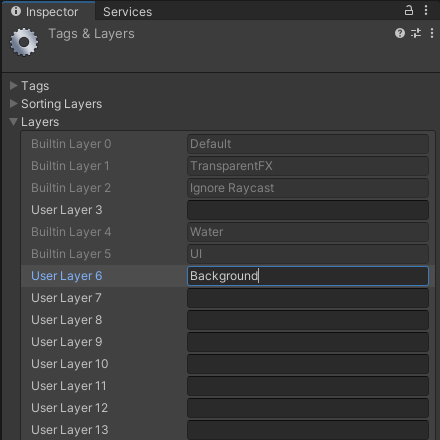Switch to the Services tab

point(127,12)
